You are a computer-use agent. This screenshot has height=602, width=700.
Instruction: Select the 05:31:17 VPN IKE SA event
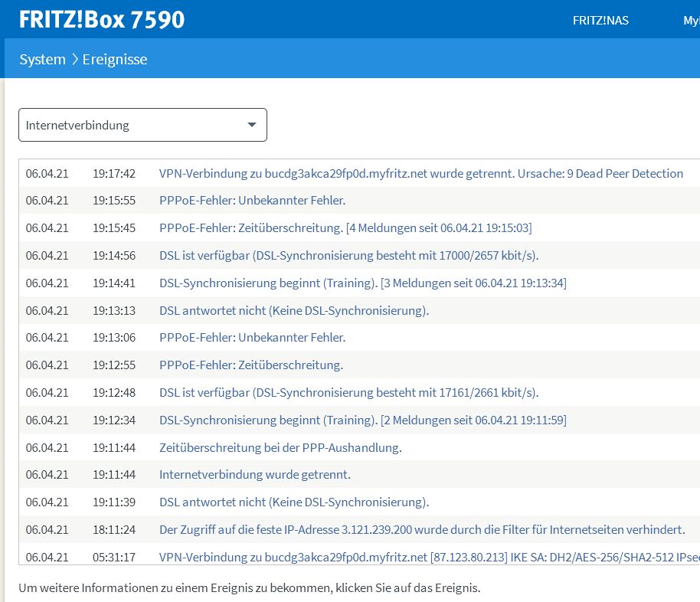tap(429, 557)
